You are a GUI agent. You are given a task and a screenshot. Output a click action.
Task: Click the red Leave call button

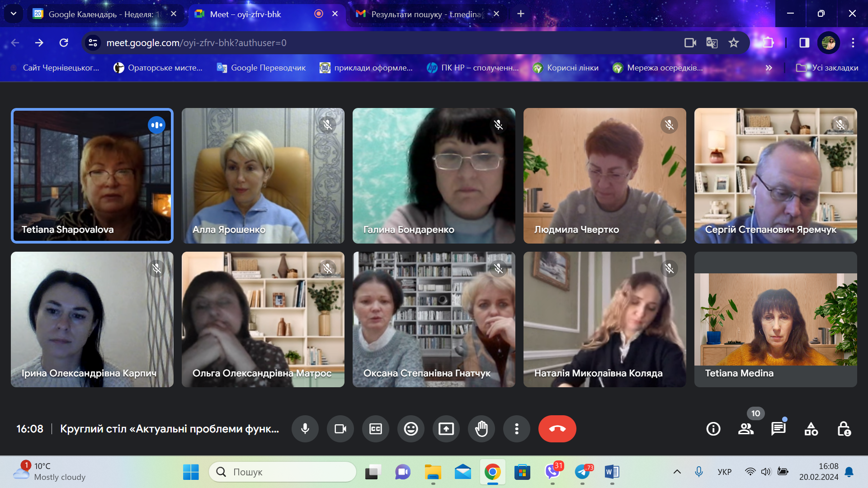click(557, 428)
